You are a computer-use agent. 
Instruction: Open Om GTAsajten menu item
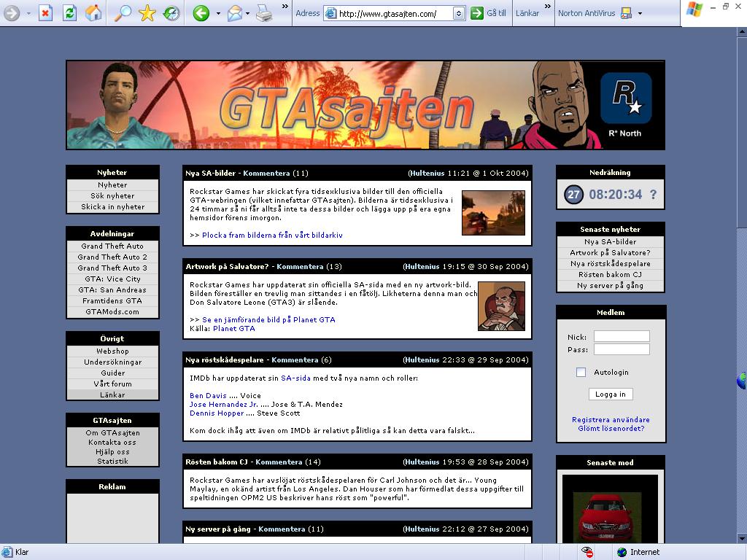(112, 433)
